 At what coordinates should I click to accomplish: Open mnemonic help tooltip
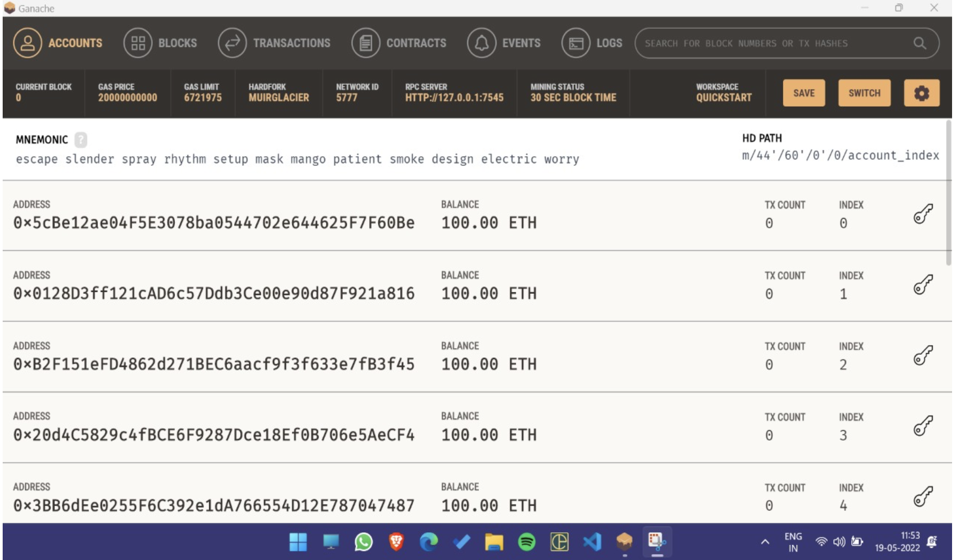click(81, 140)
